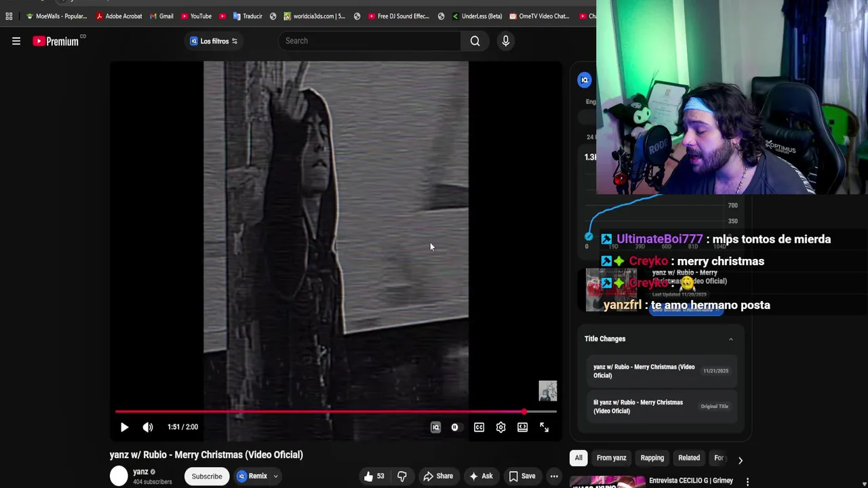
Task: Select the Rapping chip
Action: tap(652, 458)
